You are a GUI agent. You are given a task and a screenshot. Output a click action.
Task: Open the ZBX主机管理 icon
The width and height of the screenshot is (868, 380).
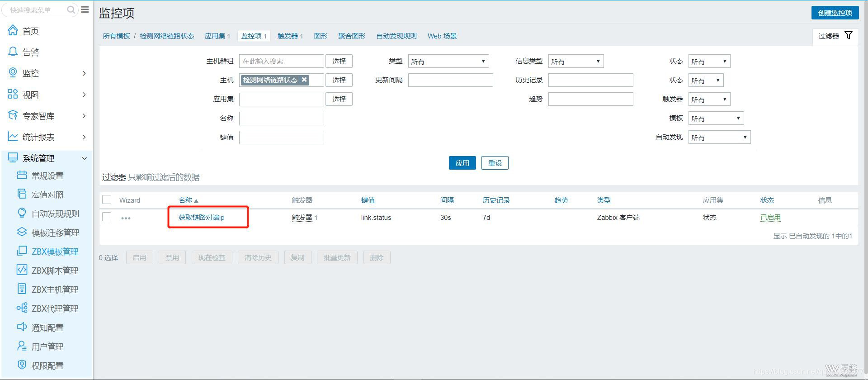point(22,289)
